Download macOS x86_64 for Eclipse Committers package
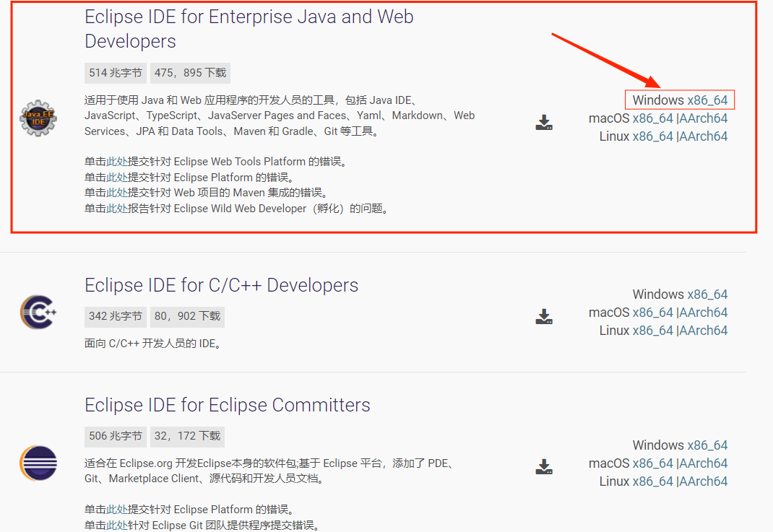773x532 pixels. coord(652,463)
